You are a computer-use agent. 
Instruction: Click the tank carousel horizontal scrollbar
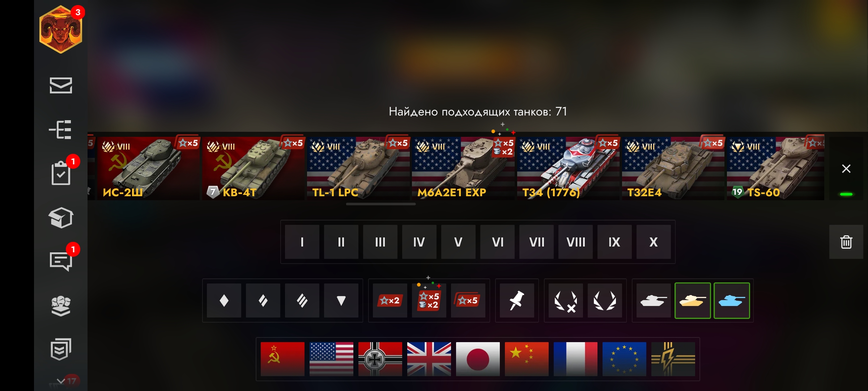tap(380, 204)
